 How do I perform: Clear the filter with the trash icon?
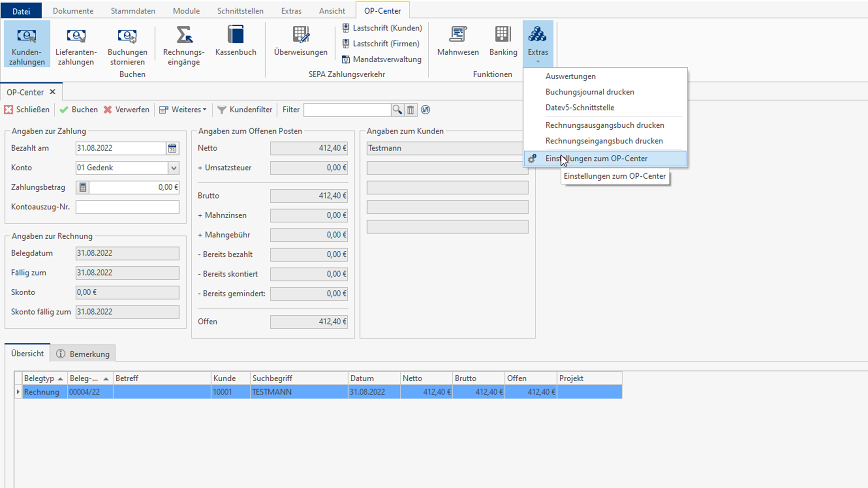pyautogui.click(x=411, y=110)
